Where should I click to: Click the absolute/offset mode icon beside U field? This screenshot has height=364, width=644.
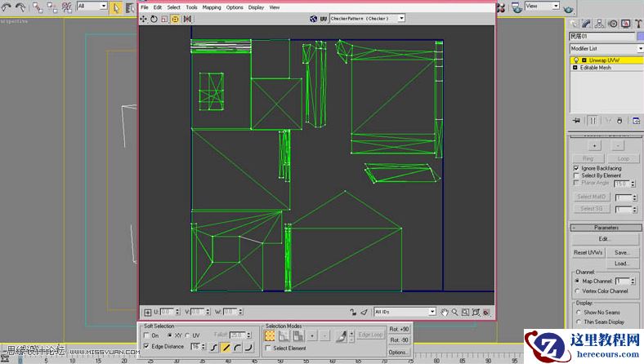pos(148,313)
